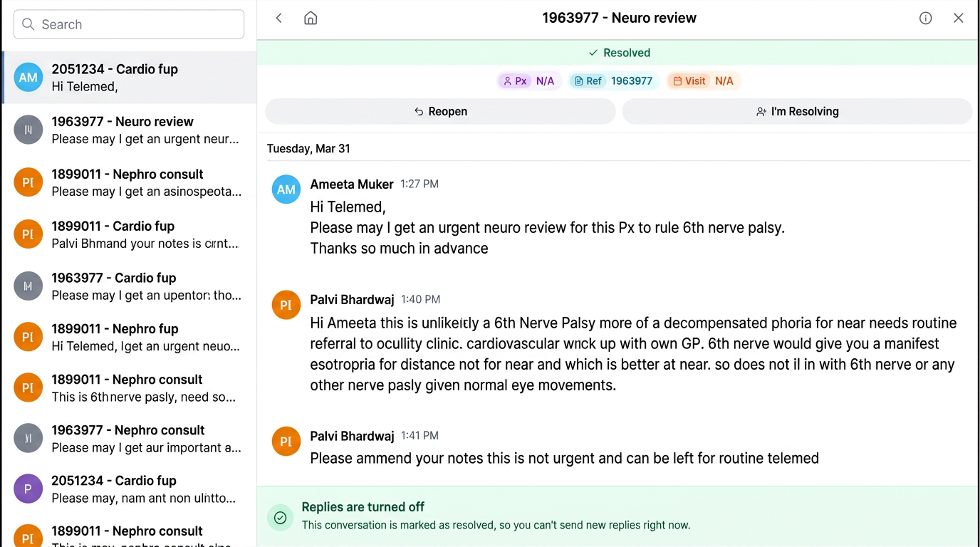Click orange avatar beside 1899011 - Cardio fup

[x=28, y=234]
